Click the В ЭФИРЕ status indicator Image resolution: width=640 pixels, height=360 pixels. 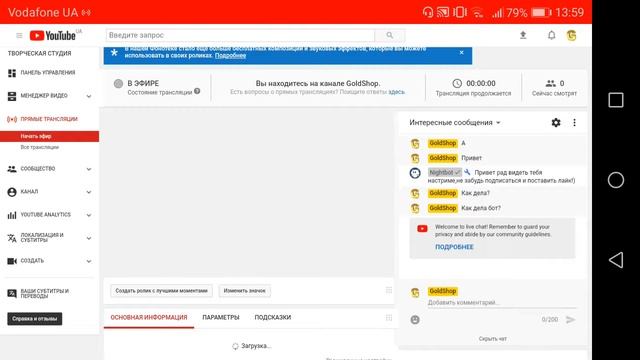coord(143,83)
